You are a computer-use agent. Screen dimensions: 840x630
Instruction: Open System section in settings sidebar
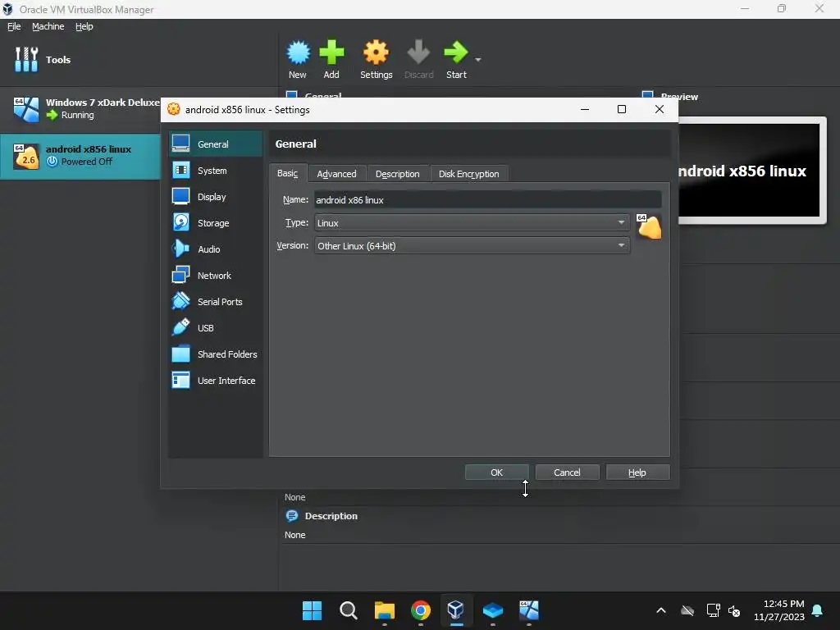216,171
